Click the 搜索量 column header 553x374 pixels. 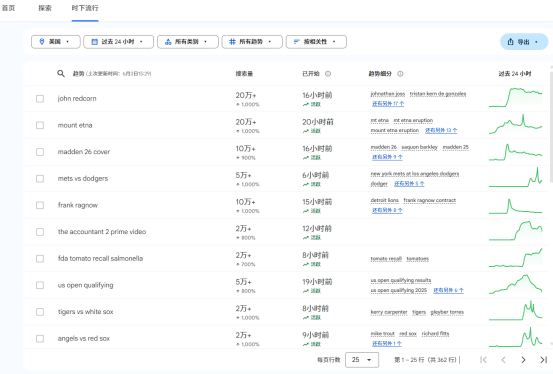pyautogui.click(x=244, y=74)
